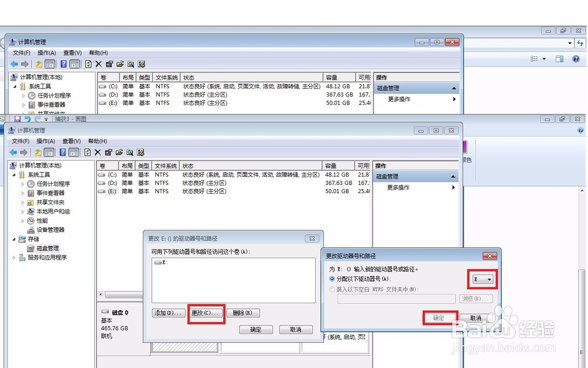This screenshot has height=368, width=588.
Task: Click rightmost settings icon in lower window toolbar
Action: (141, 152)
